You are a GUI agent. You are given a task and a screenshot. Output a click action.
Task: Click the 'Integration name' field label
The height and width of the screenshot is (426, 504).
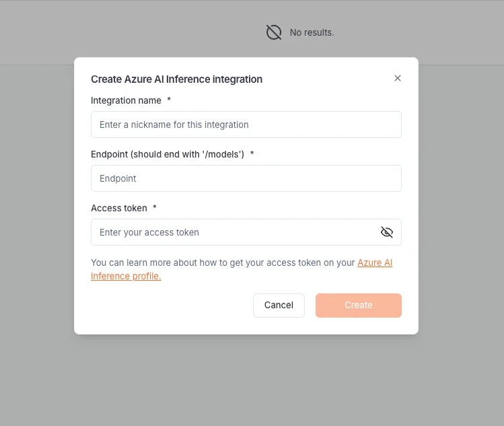126,100
